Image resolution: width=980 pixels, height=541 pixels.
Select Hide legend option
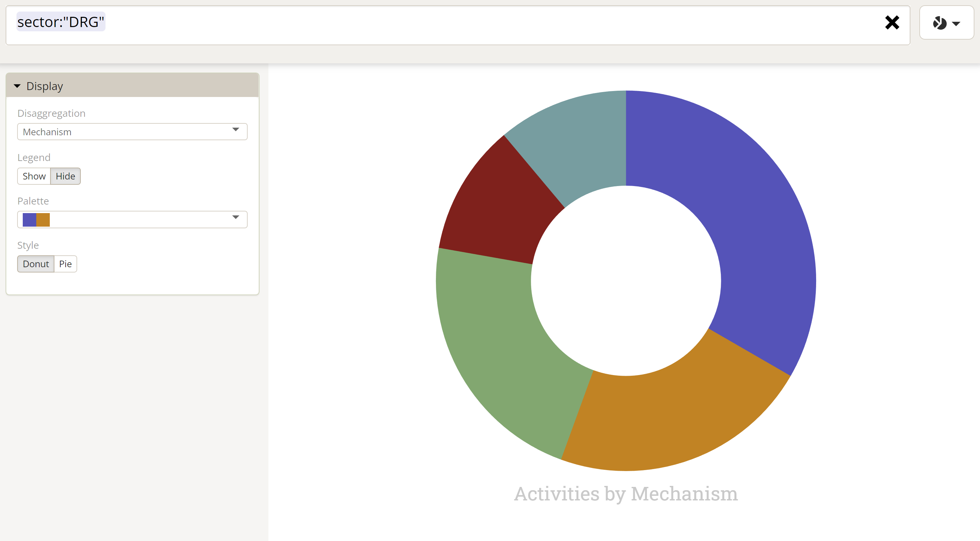click(x=65, y=176)
